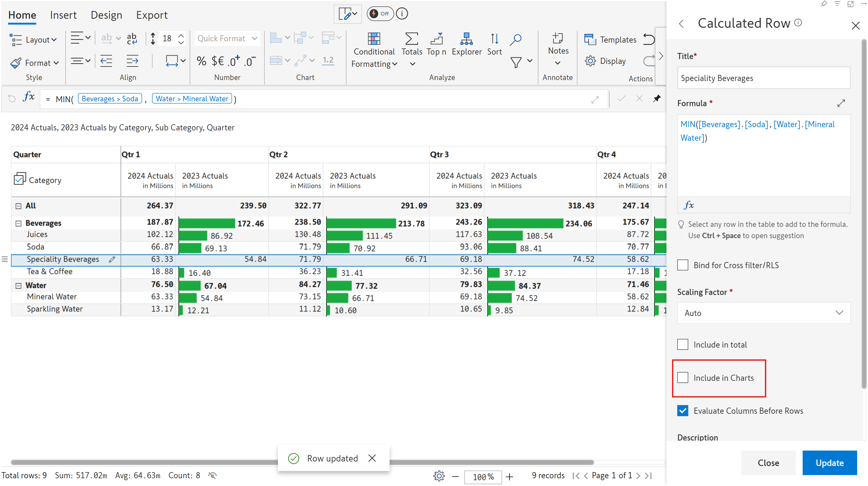Click the Sort icon

[494, 39]
